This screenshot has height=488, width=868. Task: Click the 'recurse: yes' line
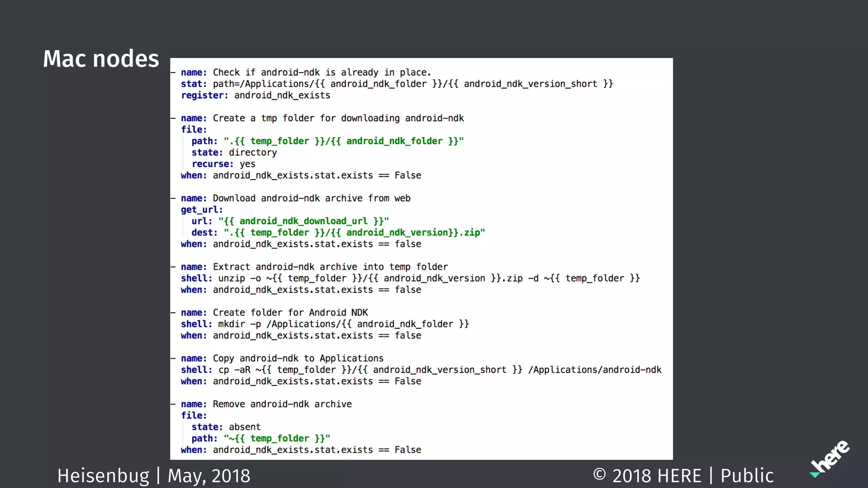[223, 164]
